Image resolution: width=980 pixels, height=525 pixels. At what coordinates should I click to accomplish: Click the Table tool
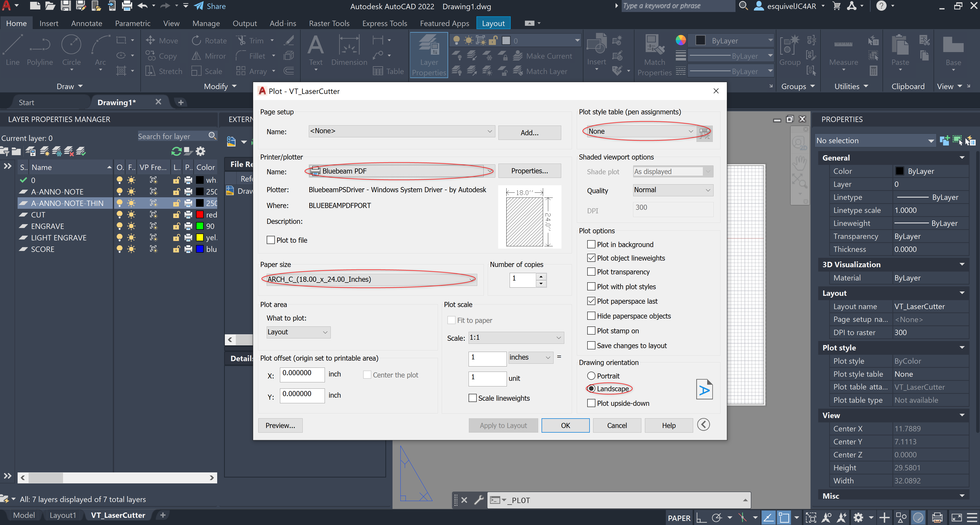tap(388, 71)
